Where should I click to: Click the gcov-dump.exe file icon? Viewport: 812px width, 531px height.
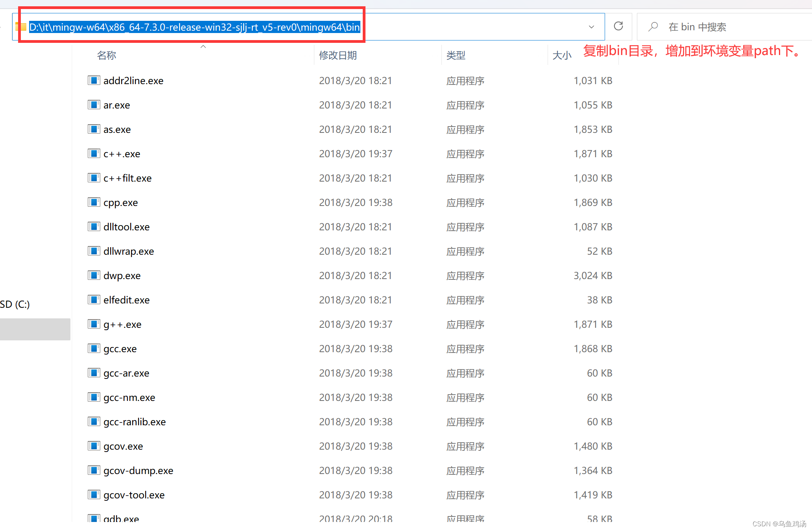tap(94, 470)
